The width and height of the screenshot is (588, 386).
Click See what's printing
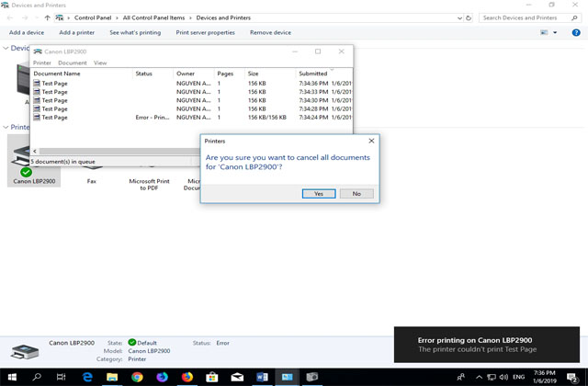click(135, 33)
